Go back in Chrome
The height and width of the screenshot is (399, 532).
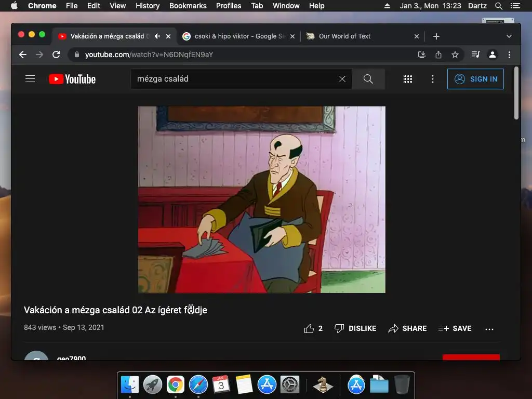point(23,55)
